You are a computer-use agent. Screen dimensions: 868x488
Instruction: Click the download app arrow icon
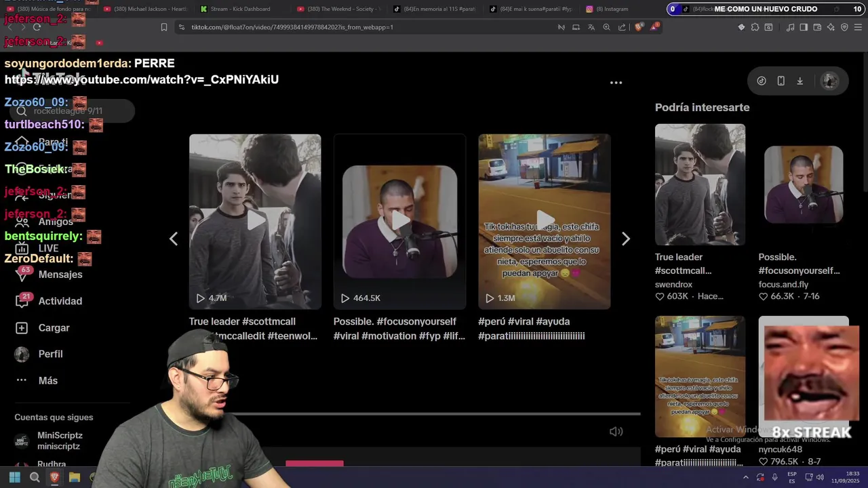coord(800,81)
